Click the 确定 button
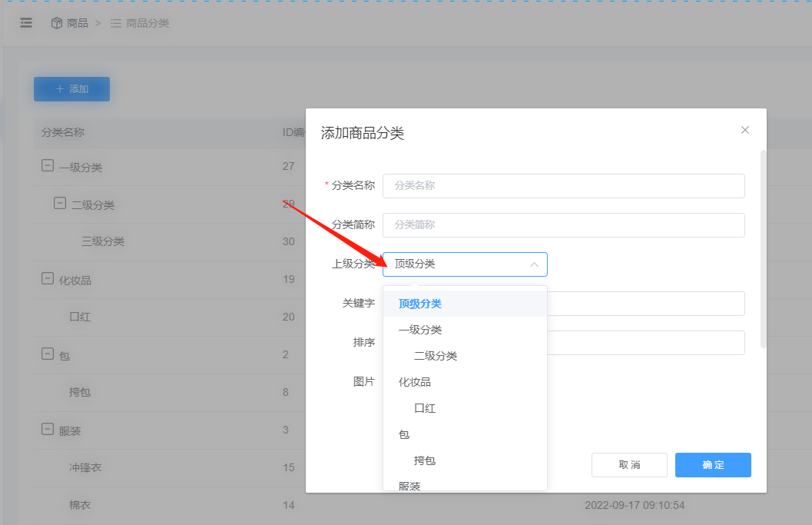 tap(713, 465)
